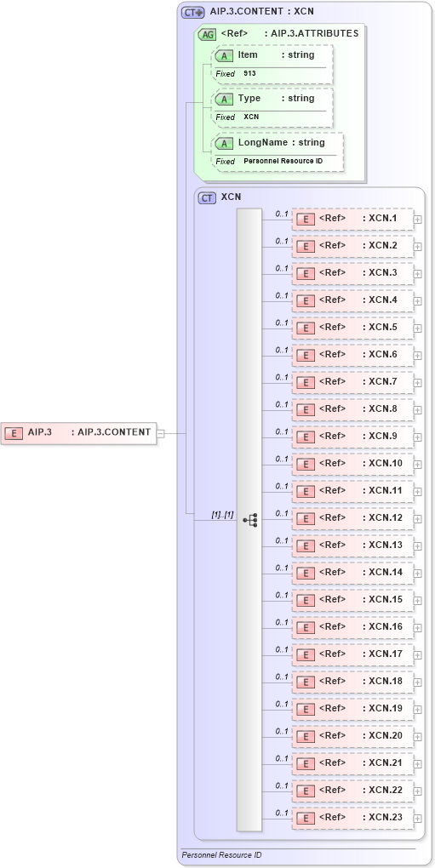The width and height of the screenshot is (435, 868).
Task: Click the Fixed value XCN under Type
Action: [251, 117]
